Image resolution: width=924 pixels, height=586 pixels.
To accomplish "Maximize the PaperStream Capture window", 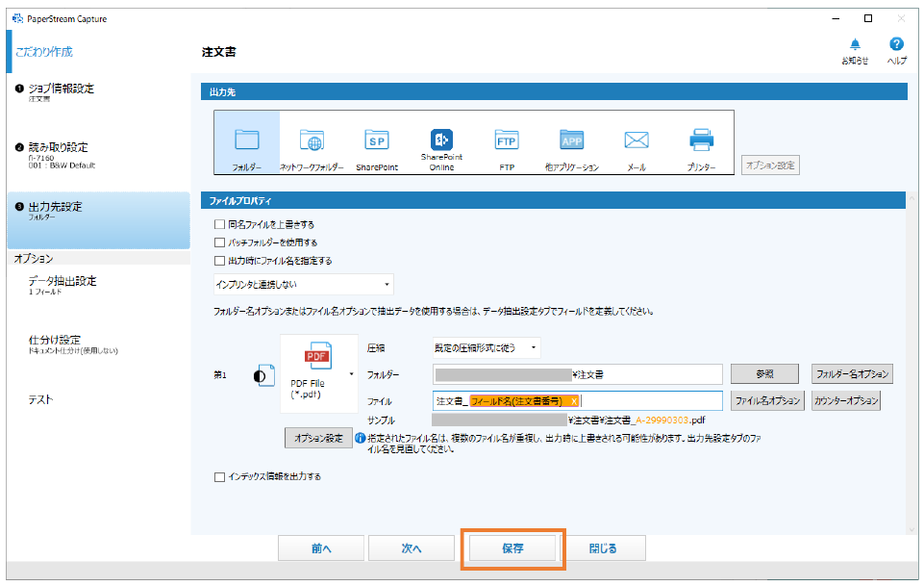I will (x=868, y=18).
